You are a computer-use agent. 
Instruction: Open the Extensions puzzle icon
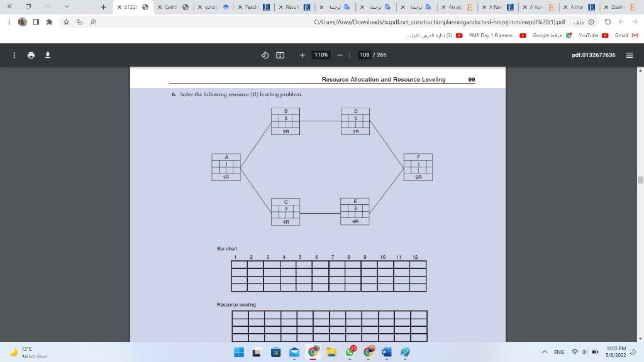click(x=49, y=22)
